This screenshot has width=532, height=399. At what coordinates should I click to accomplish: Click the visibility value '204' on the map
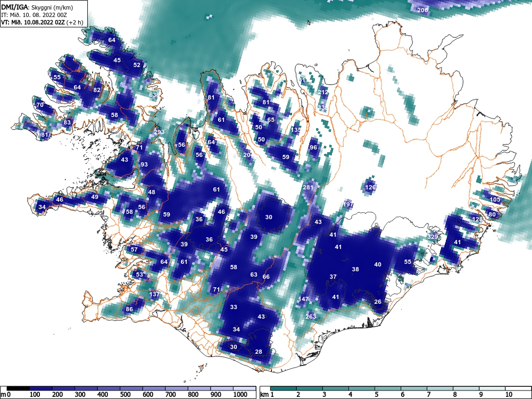pyautogui.click(x=248, y=155)
